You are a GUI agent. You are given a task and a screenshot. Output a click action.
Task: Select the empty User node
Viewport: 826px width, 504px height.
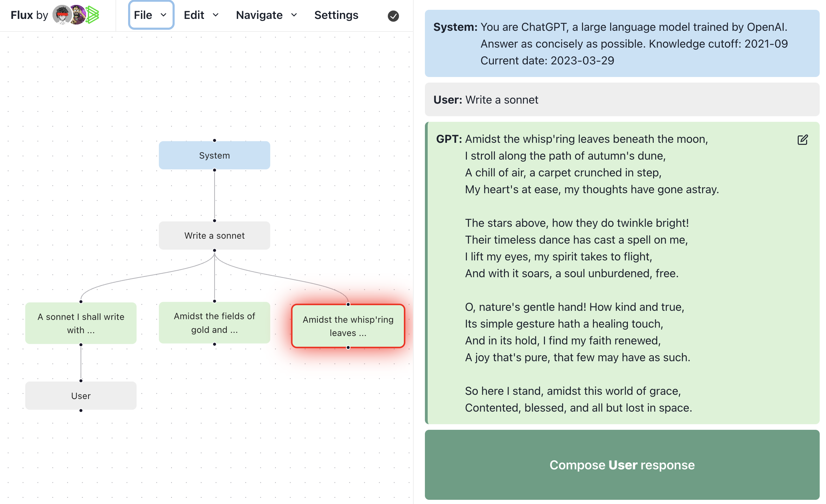[x=81, y=396]
